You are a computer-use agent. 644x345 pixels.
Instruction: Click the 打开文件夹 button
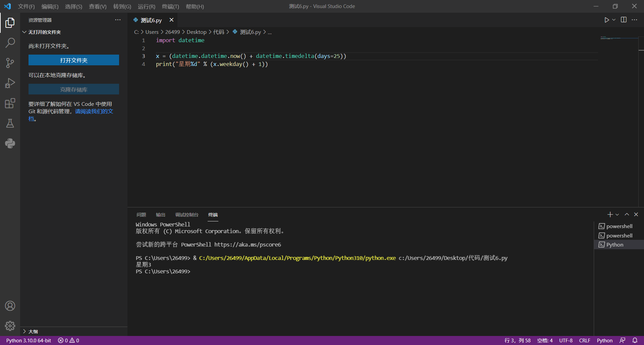74,60
